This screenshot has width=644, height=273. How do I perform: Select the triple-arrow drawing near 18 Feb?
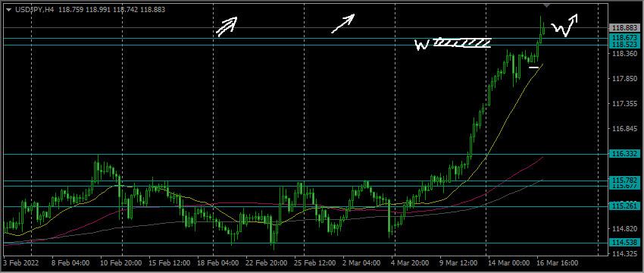[x=227, y=27]
